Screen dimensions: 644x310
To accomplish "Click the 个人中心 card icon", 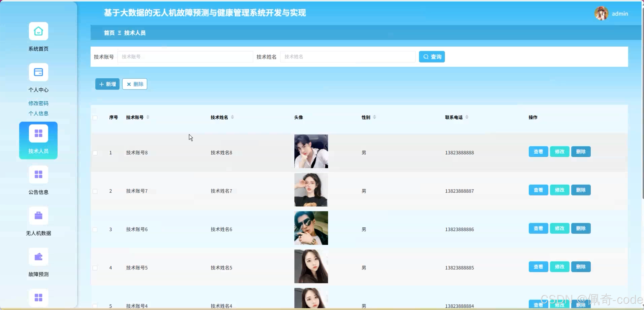I will pyautogui.click(x=38, y=72).
